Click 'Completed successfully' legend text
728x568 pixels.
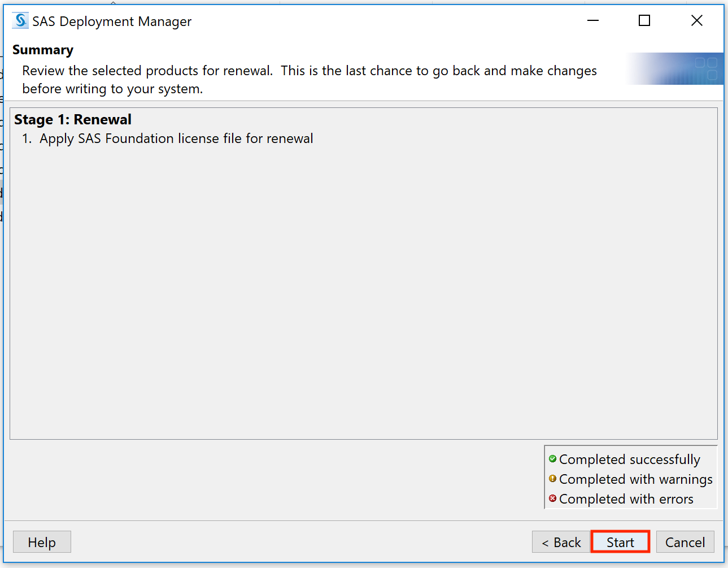click(630, 459)
